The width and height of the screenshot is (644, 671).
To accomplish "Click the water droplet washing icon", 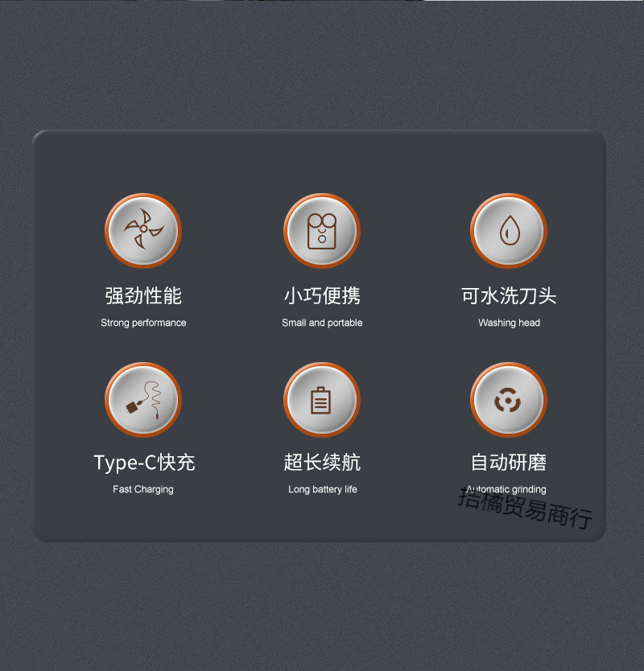I will click(510, 230).
